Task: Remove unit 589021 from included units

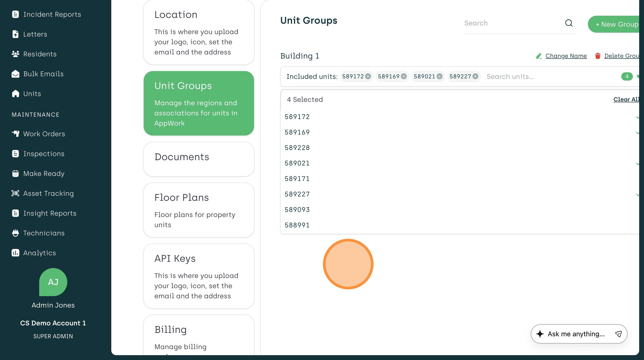Action: (440, 76)
